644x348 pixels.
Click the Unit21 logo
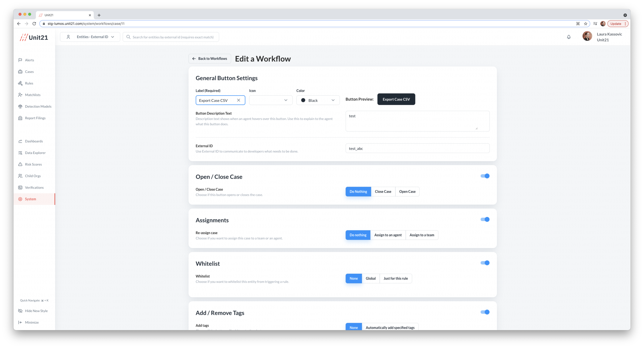click(34, 37)
